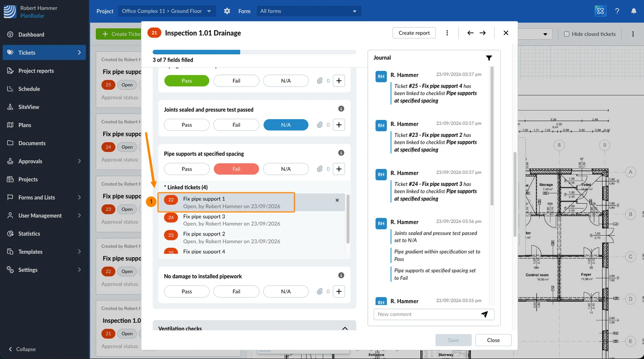Send the new comment
644x359 pixels.
485,314
